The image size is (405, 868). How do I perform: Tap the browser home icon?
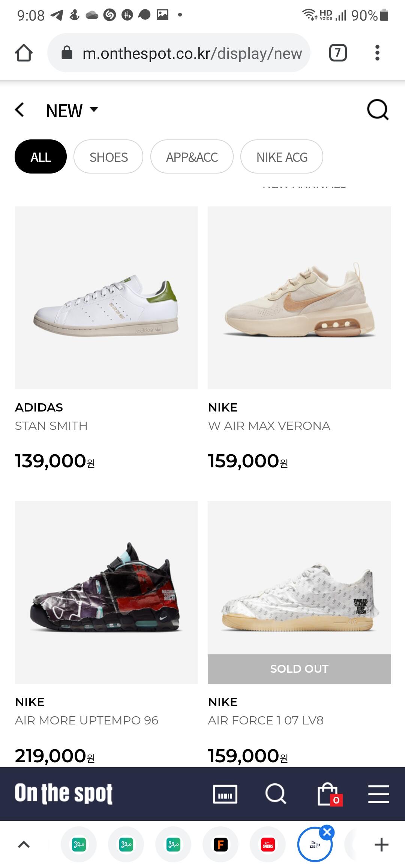coord(24,53)
